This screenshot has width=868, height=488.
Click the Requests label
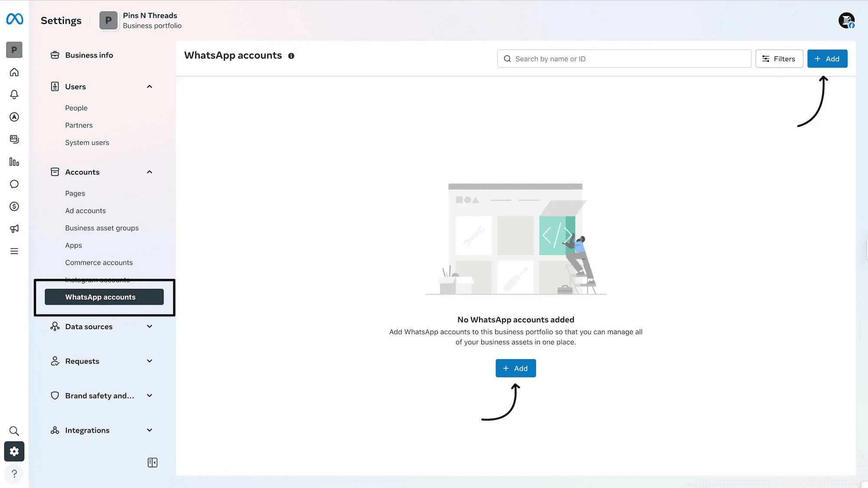coord(82,361)
